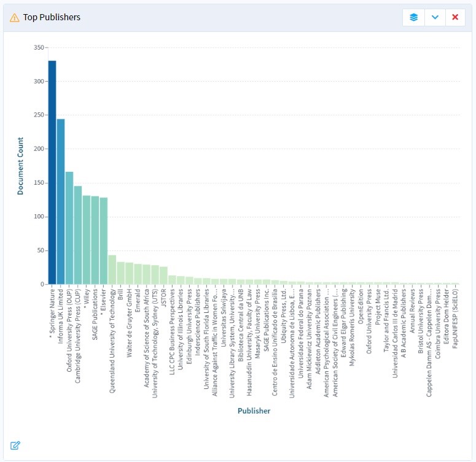Click the Queensland University of Technology bar
The height and width of the screenshot is (462, 476).
pos(112,270)
